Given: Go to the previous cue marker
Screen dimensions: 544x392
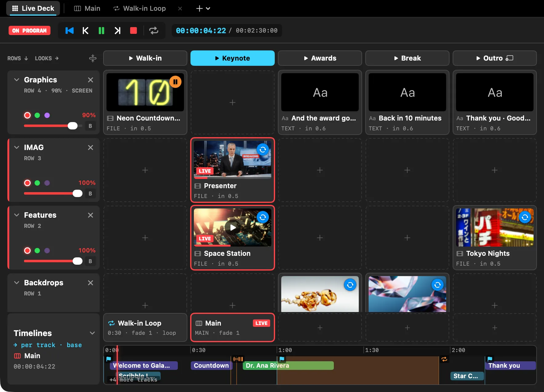Looking at the screenshot, I should pos(86,30).
